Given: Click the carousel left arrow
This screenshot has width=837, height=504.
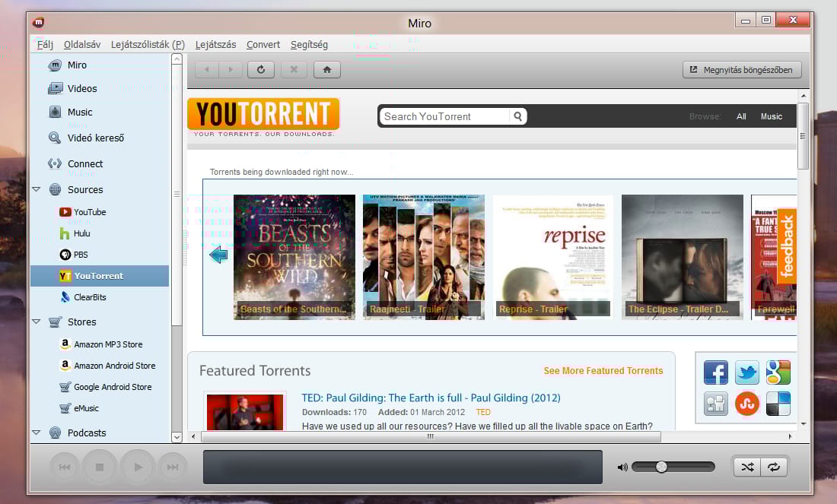Looking at the screenshot, I should click(x=218, y=255).
